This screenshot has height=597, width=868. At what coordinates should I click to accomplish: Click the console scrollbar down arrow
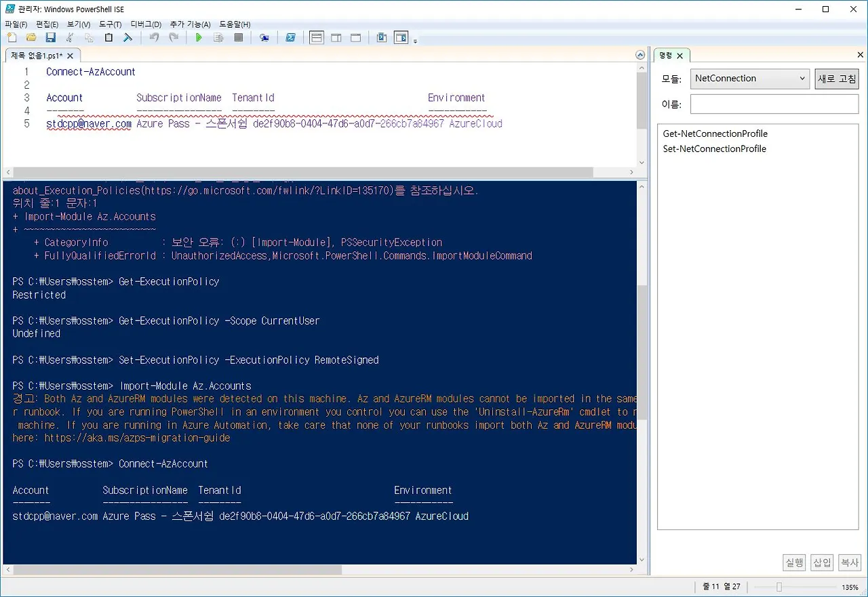[x=642, y=560]
